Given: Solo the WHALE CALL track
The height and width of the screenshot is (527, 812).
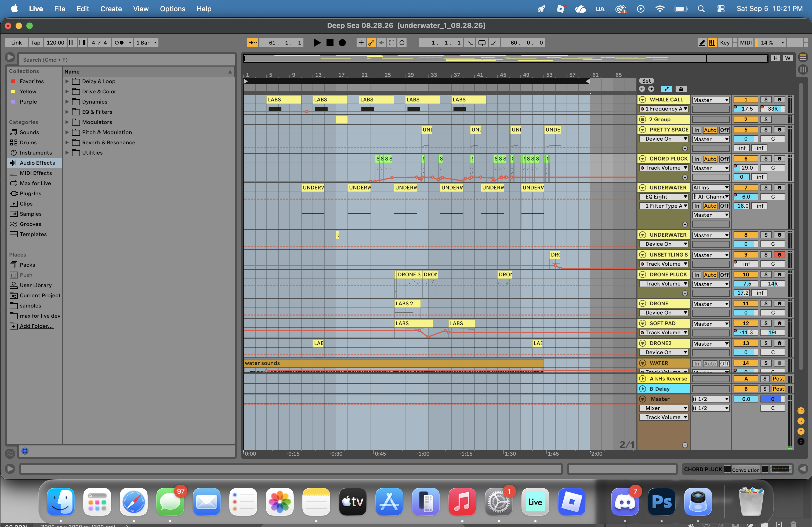Looking at the screenshot, I should point(766,100).
